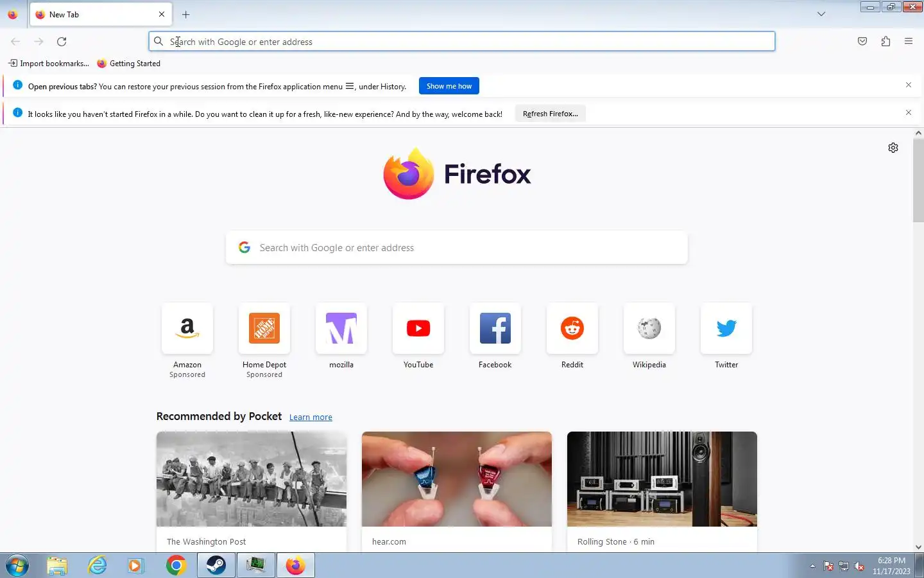The height and width of the screenshot is (578, 924).
Task: Close the New Tab tab
Action: point(162,14)
